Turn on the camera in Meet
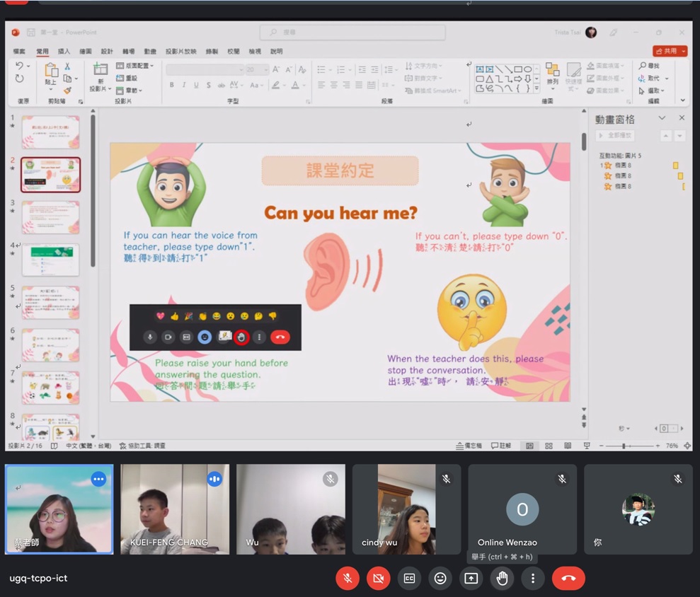700x597 pixels. pyautogui.click(x=378, y=578)
